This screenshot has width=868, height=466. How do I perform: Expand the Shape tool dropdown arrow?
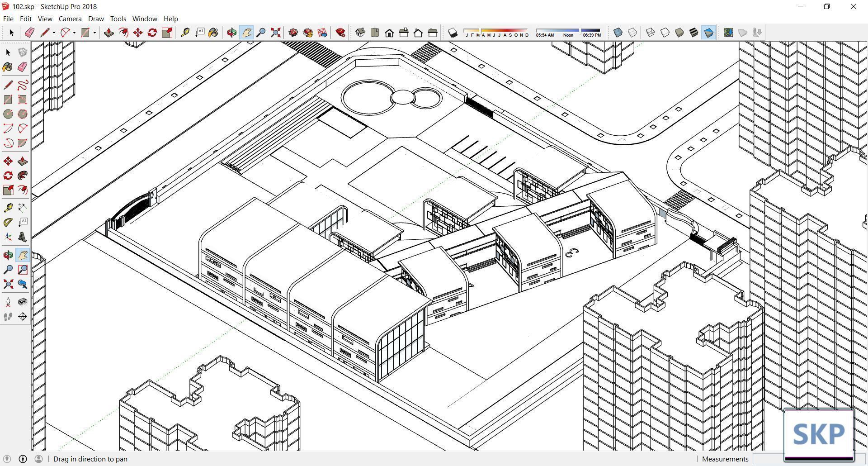94,33
